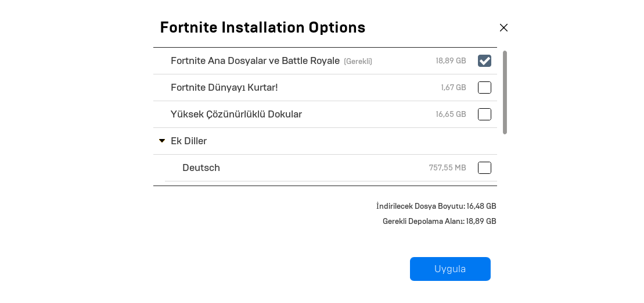The width and height of the screenshot is (644, 303).
Task: Click the 16,65 GB size value
Action: click(x=451, y=115)
